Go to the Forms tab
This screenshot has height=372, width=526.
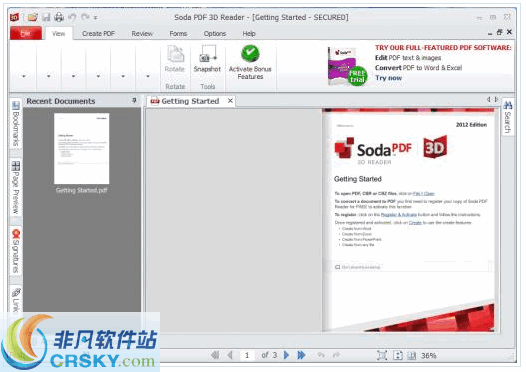point(178,34)
